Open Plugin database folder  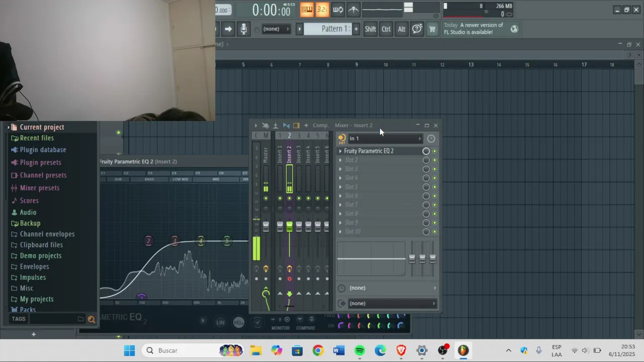pos(43,150)
